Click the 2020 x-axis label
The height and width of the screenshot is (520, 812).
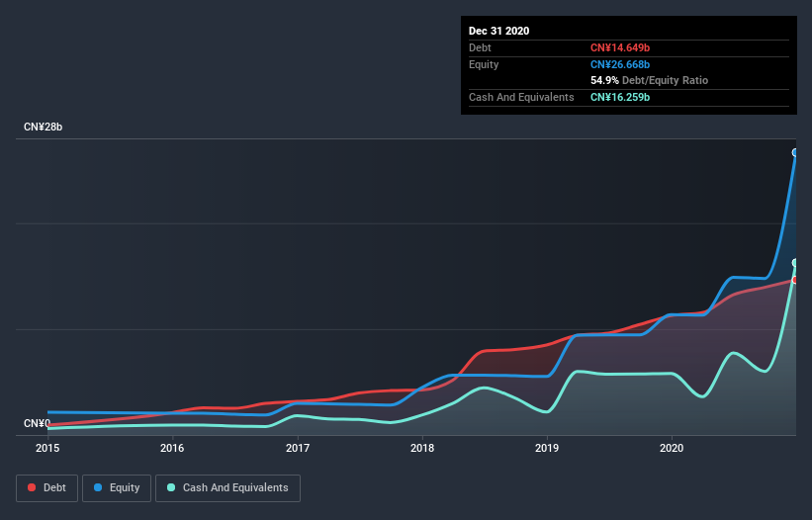tap(672, 448)
